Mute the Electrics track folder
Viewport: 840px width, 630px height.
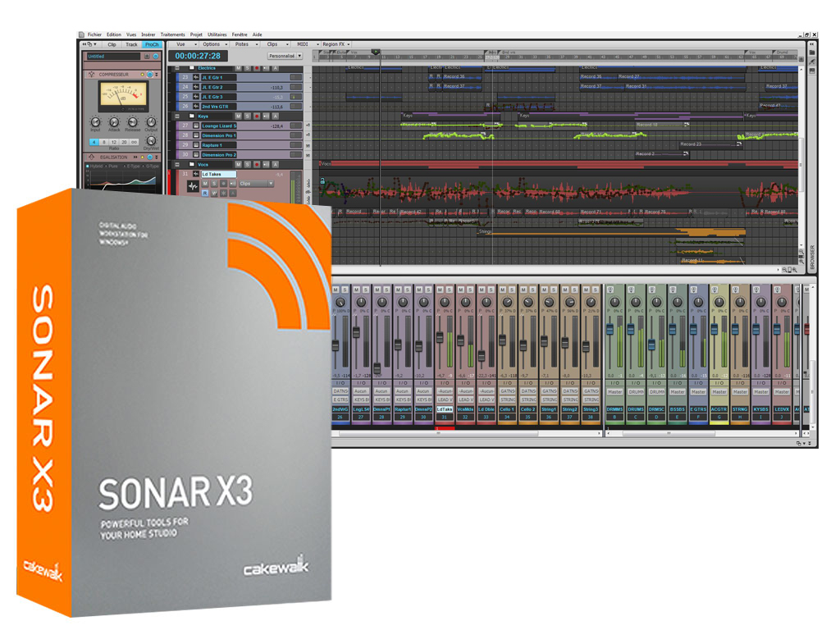238,68
